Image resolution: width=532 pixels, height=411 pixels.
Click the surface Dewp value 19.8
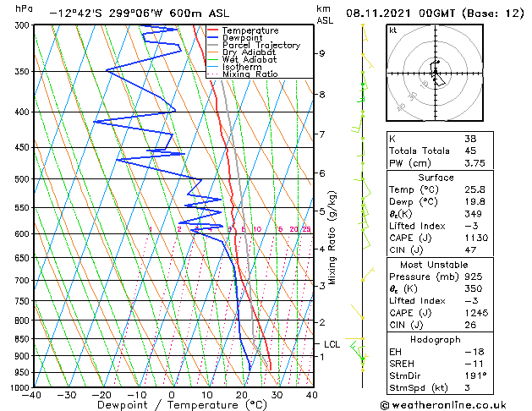474,202
